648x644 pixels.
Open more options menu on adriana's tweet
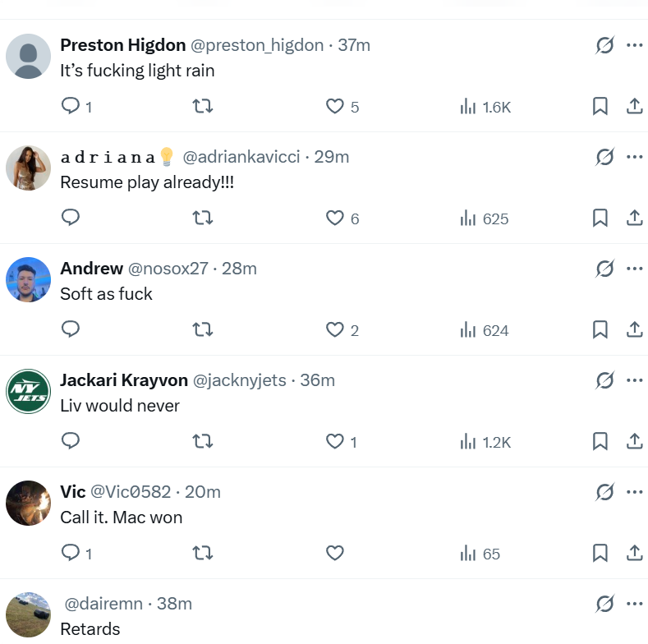pyautogui.click(x=634, y=157)
